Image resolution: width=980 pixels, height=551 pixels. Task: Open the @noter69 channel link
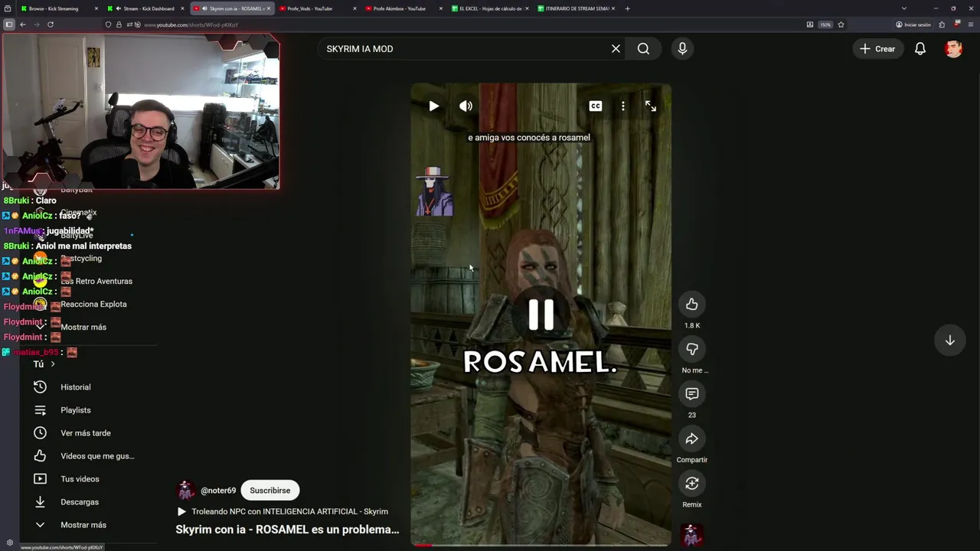pos(218,491)
